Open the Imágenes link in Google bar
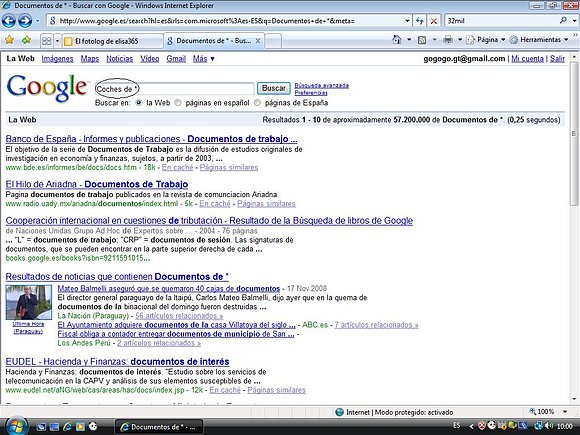Viewport: 580px width, 435px height. pos(57,59)
